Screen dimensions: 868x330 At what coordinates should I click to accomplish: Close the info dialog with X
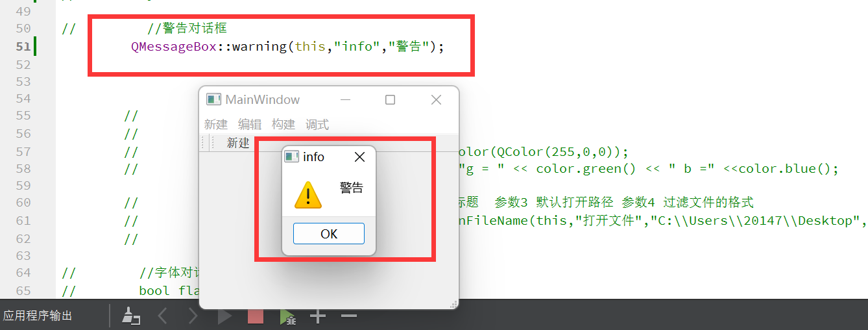pos(359,157)
